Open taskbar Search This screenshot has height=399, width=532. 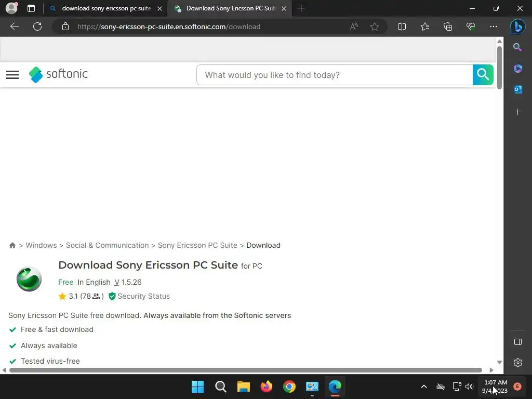point(220,387)
